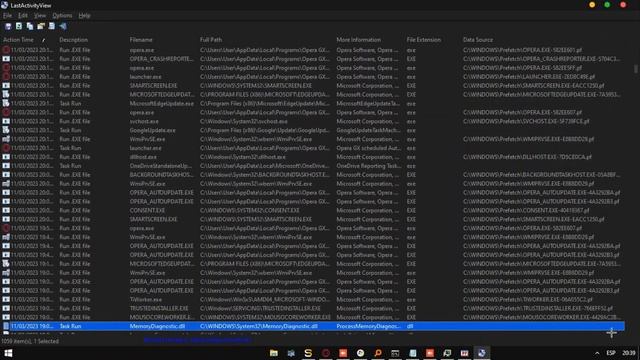640x360 pixels.
Task: Click the row icon beside CONSENT.EXE
Action: click(x=6, y=210)
